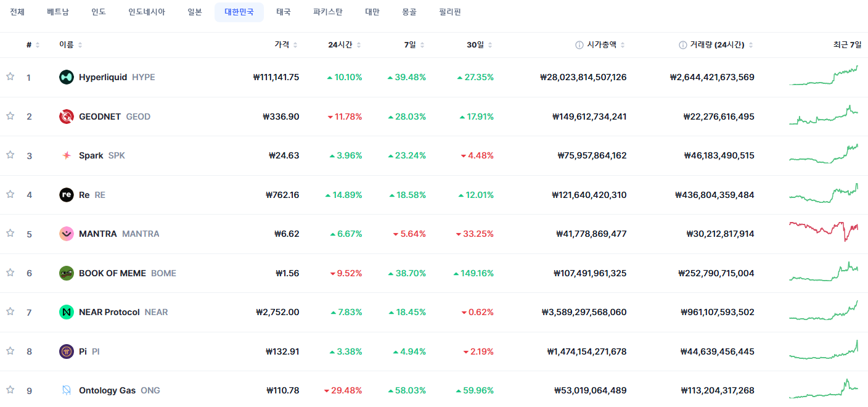Click the Spark star logo icon
The width and height of the screenshot is (868, 407).
(x=67, y=155)
